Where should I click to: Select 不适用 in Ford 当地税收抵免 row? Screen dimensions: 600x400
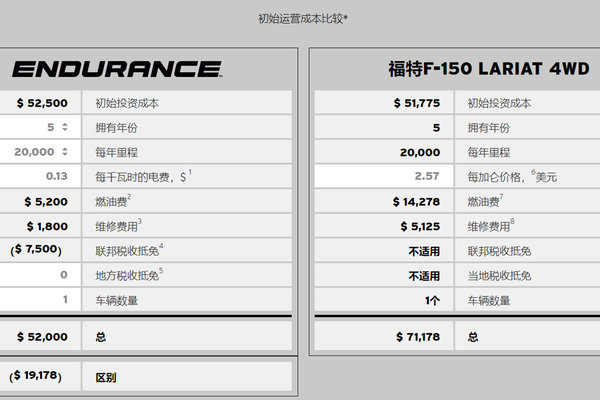(424, 276)
